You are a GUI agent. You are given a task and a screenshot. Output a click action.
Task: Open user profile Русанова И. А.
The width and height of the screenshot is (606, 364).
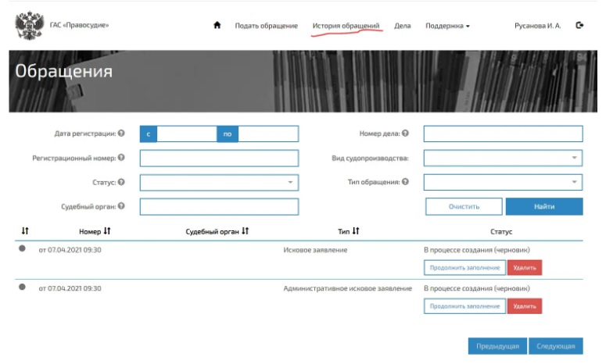click(x=538, y=26)
